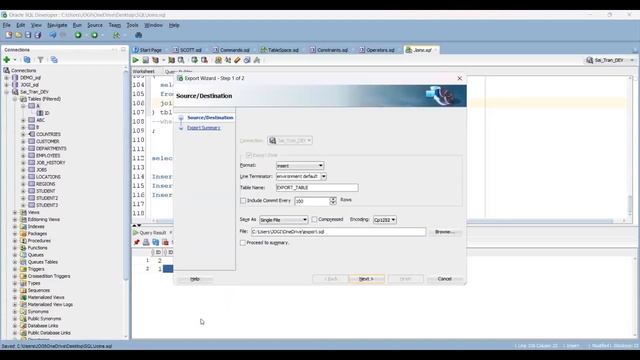Click the Help button in Export Wizard

pos(195,279)
